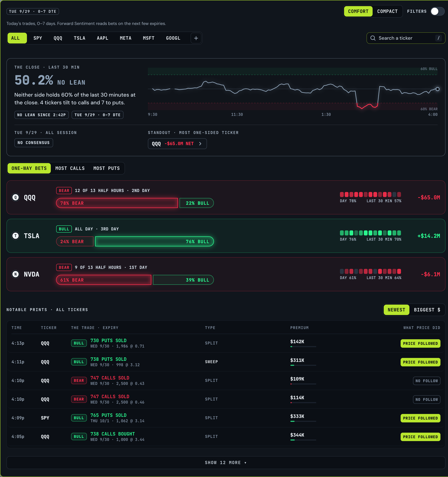
Task: Click the NVDA half-hour heat strip
Action: point(370,271)
